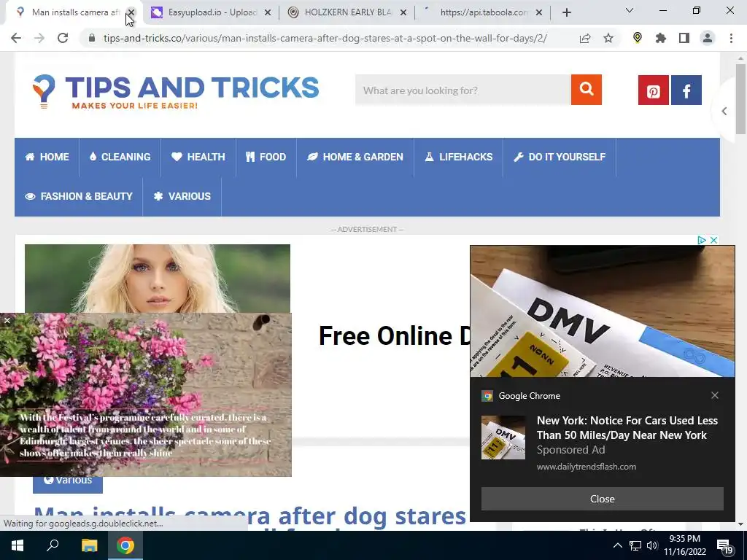Open the Action Center notifications icon

pyautogui.click(x=724, y=545)
